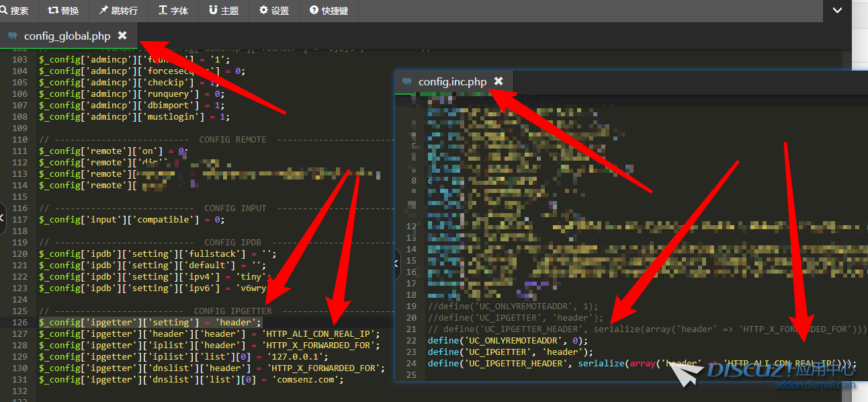This screenshot has height=402, width=868.
Task: Open the 替换 replace tool
Action: click(x=64, y=11)
